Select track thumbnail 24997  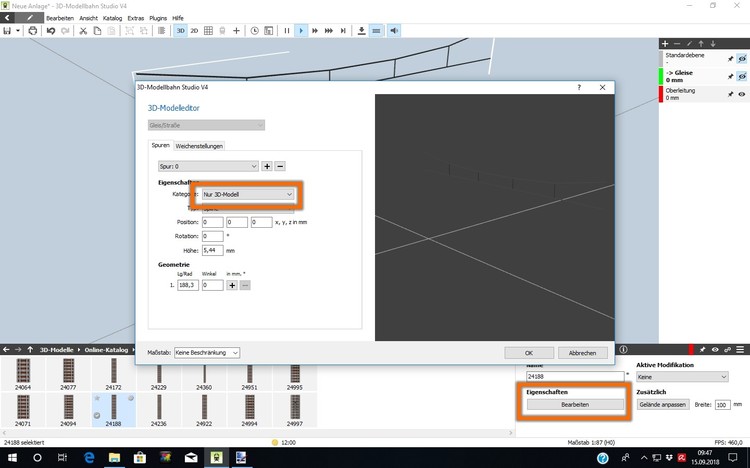tap(295, 410)
